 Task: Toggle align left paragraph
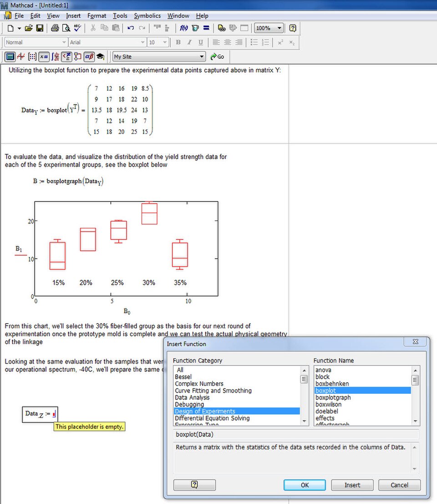(x=216, y=42)
